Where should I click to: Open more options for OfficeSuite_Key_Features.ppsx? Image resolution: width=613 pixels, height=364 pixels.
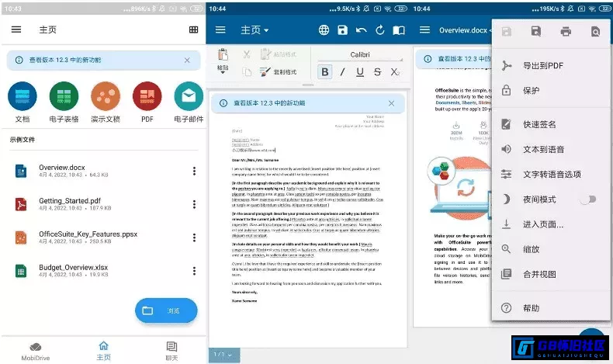pyautogui.click(x=194, y=237)
